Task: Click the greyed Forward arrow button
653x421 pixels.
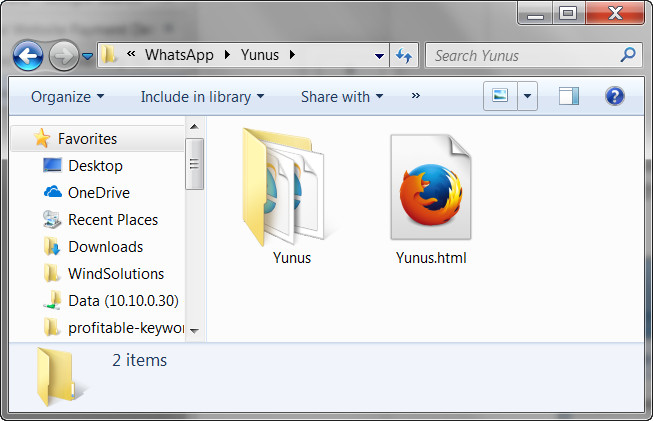Action: coord(64,55)
